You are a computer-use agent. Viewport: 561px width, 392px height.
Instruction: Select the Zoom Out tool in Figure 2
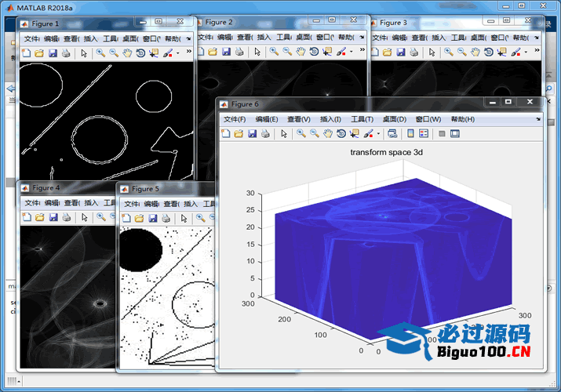pyautogui.click(x=287, y=52)
